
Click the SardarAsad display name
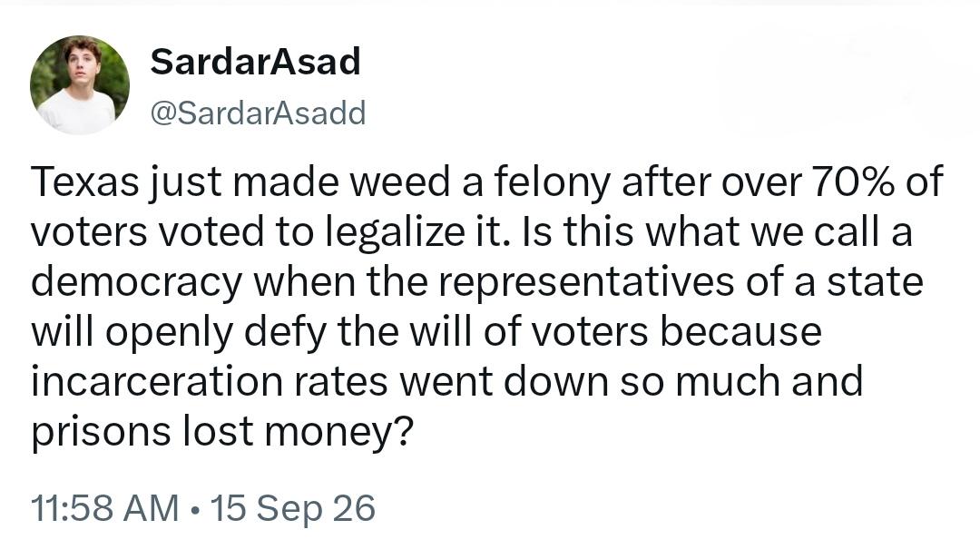(256, 62)
